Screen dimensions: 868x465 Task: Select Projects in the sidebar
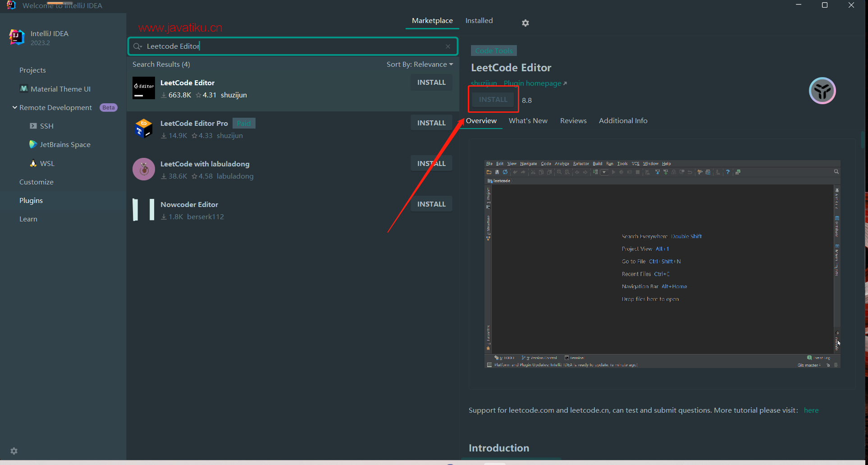pos(32,70)
